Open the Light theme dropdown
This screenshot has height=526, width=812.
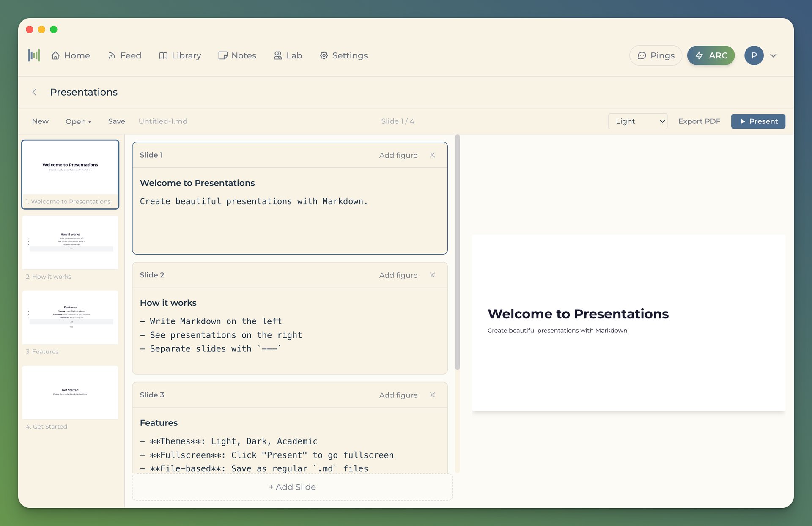point(637,121)
